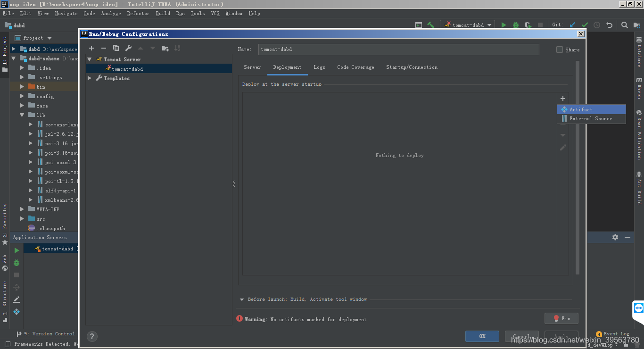Run server in the Application Servers panel
This screenshot has height=349, width=644.
[17, 250]
